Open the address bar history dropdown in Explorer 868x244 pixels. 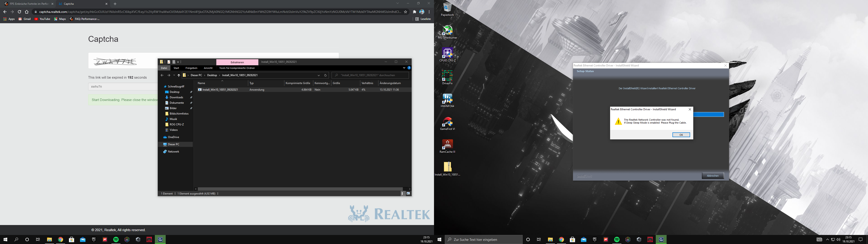tap(318, 75)
